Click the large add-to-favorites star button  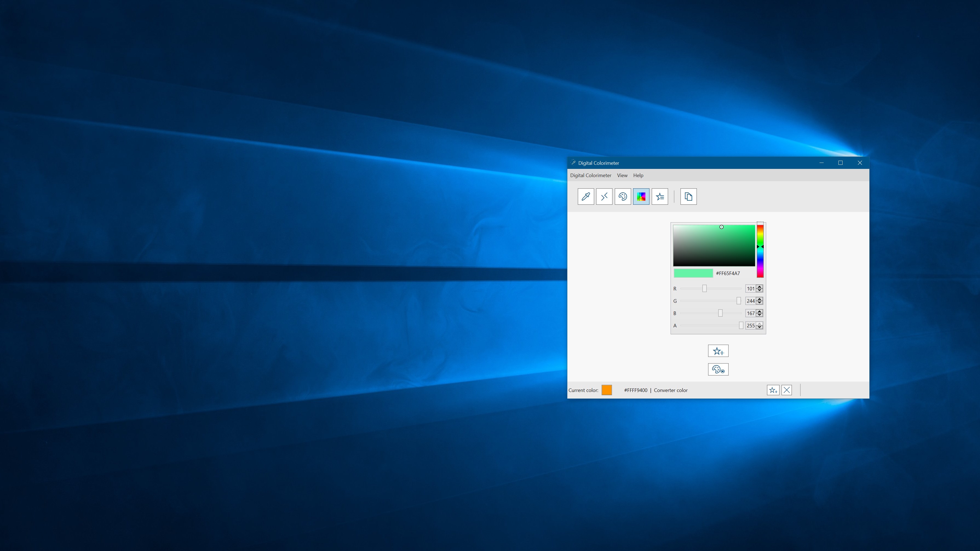coord(718,351)
